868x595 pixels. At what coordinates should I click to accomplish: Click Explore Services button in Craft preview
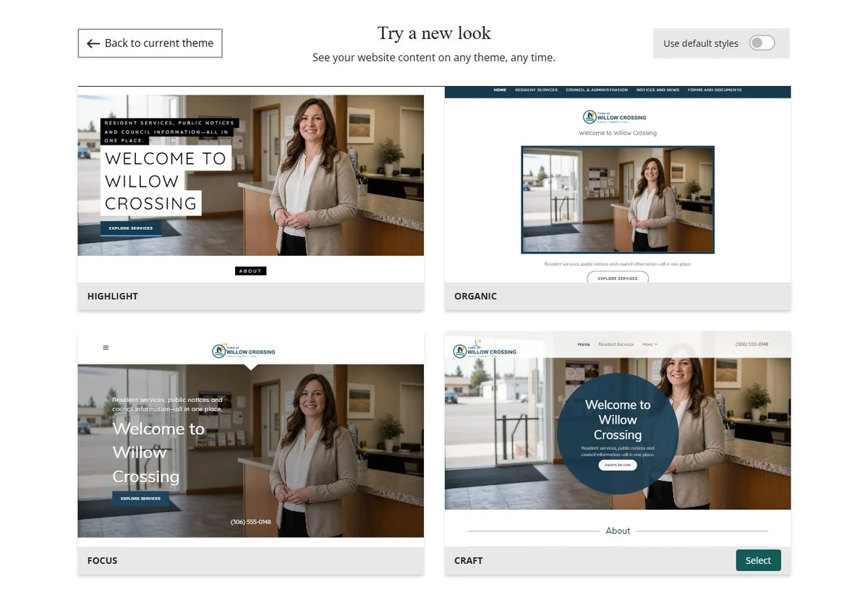pos(618,465)
